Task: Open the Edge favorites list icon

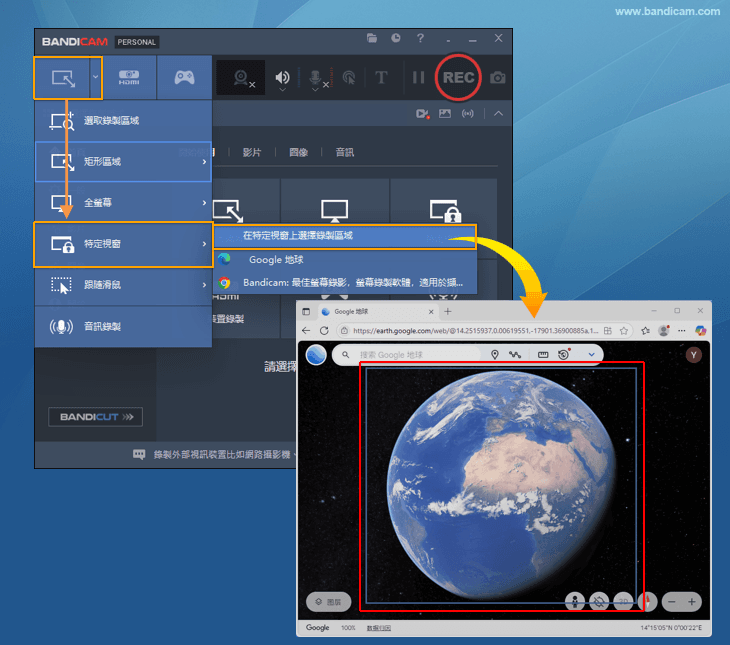Action: pyautogui.click(x=645, y=331)
